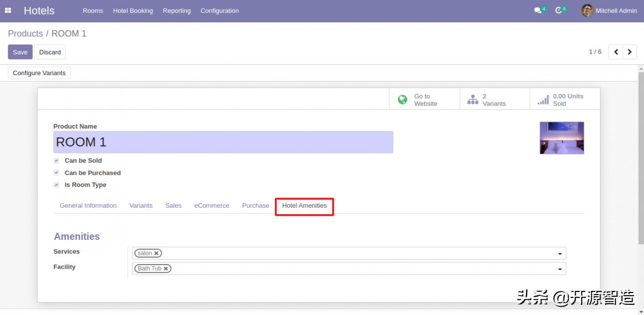644x315 pixels.
Task: Open the activities clock icon
Action: coord(559,11)
